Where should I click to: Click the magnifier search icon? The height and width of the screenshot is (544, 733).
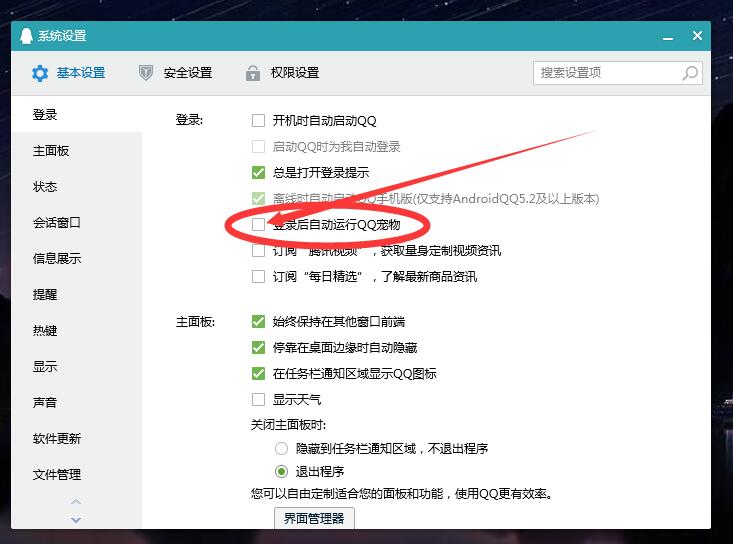(x=690, y=73)
